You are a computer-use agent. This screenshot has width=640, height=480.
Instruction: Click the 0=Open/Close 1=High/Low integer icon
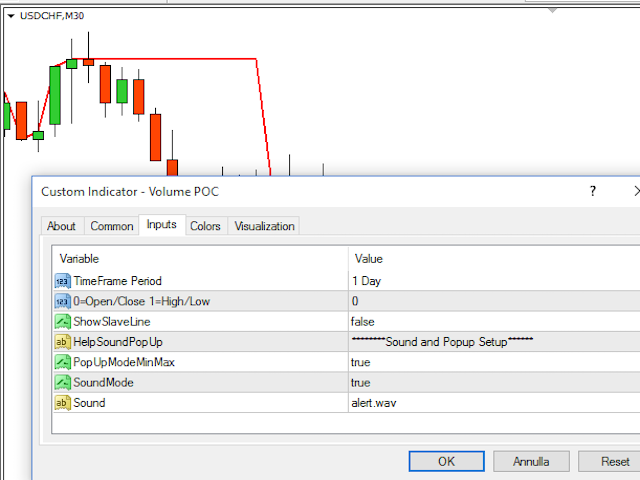(x=62, y=301)
